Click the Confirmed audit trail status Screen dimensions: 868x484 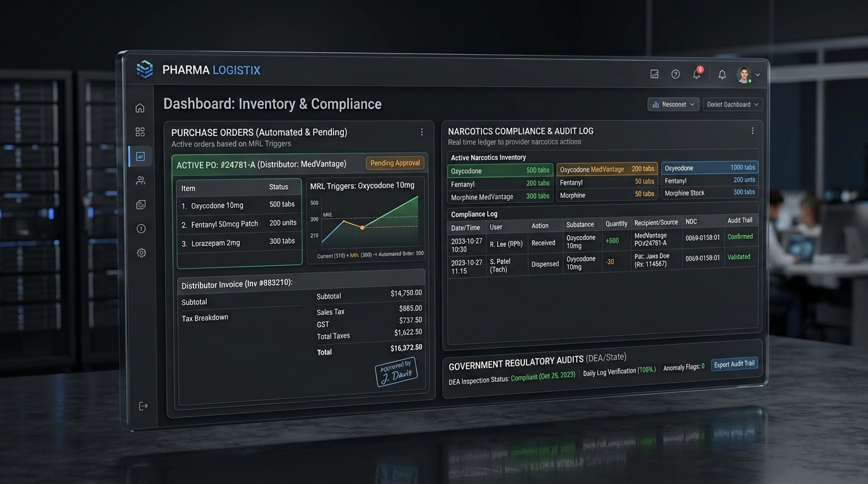coord(740,237)
